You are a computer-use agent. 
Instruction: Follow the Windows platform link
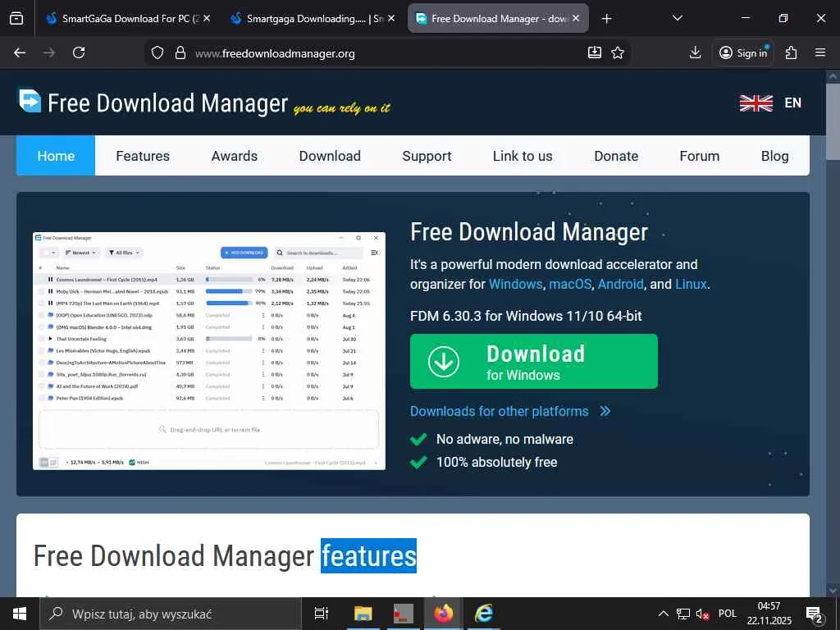pos(515,284)
